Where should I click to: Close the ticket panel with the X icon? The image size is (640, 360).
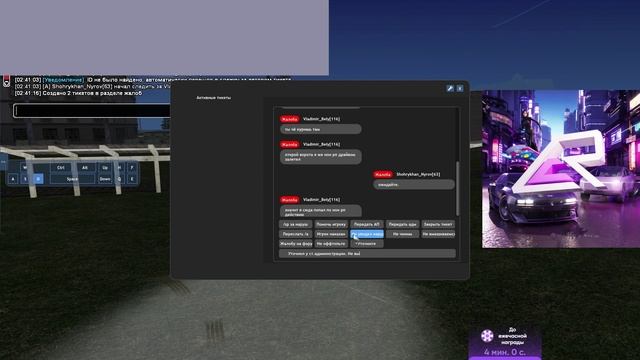click(460, 88)
